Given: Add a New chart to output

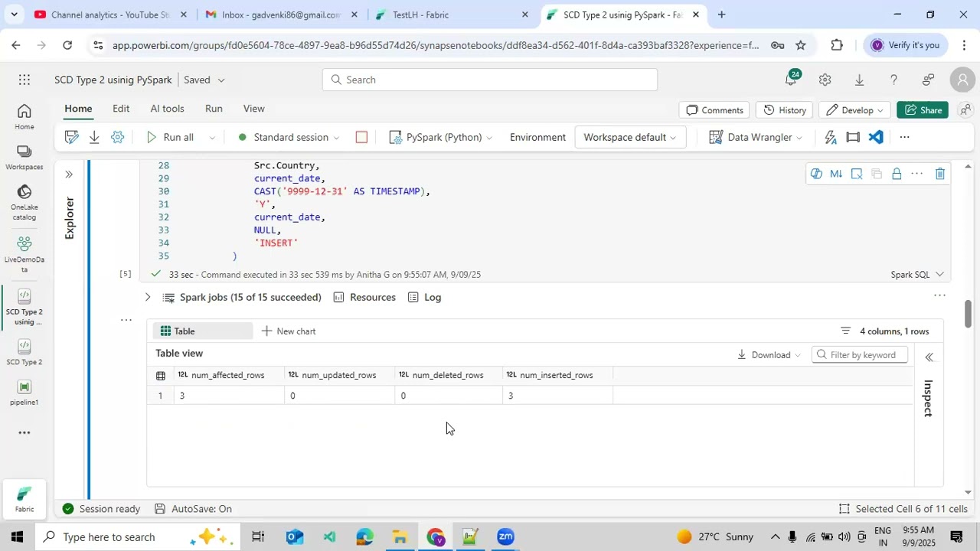Looking at the screenshot, I should 289,331.
